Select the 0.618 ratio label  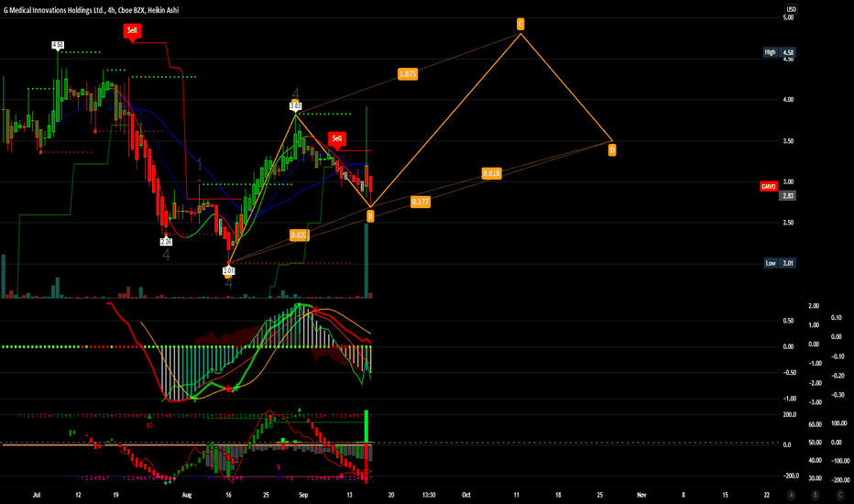[x=491, y=173]
